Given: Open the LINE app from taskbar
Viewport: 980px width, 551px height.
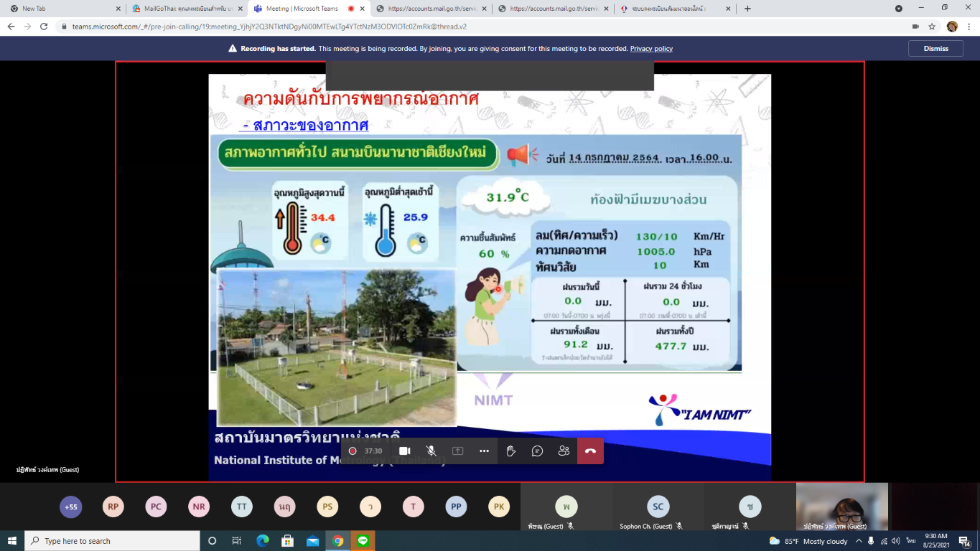Looking at the screenshot, I should [x=363, y=541].
